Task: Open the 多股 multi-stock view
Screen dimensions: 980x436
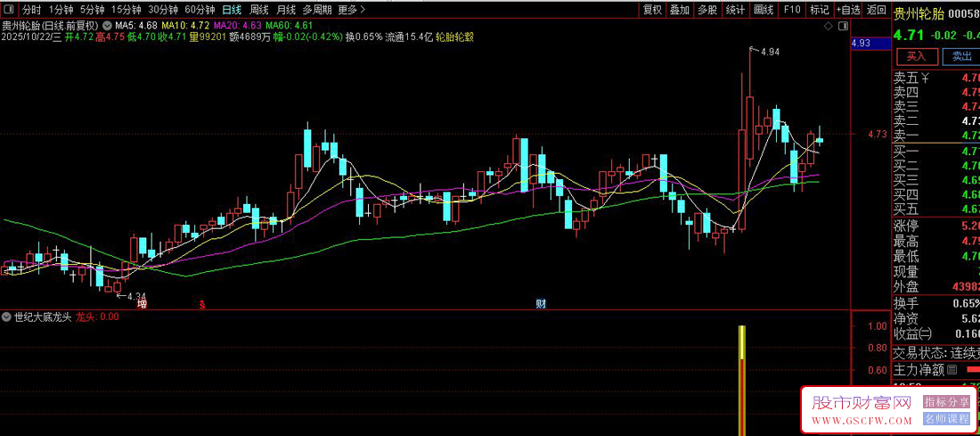Action: click(707, 10)
